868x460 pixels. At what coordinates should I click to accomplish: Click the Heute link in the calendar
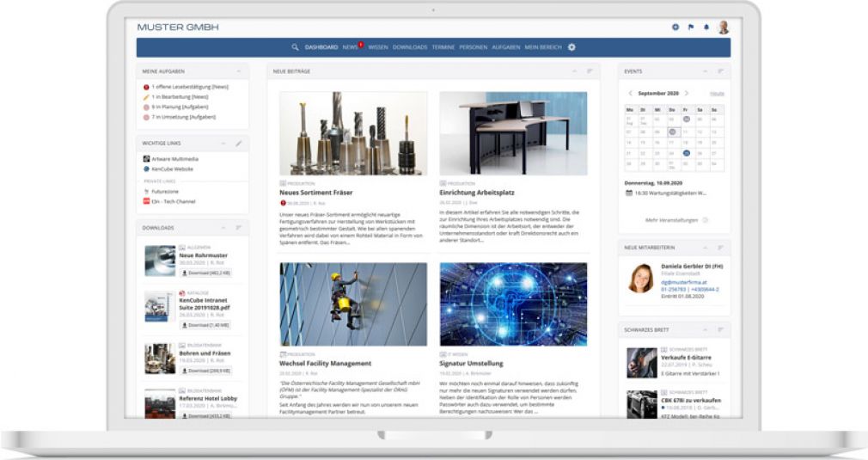717,94
